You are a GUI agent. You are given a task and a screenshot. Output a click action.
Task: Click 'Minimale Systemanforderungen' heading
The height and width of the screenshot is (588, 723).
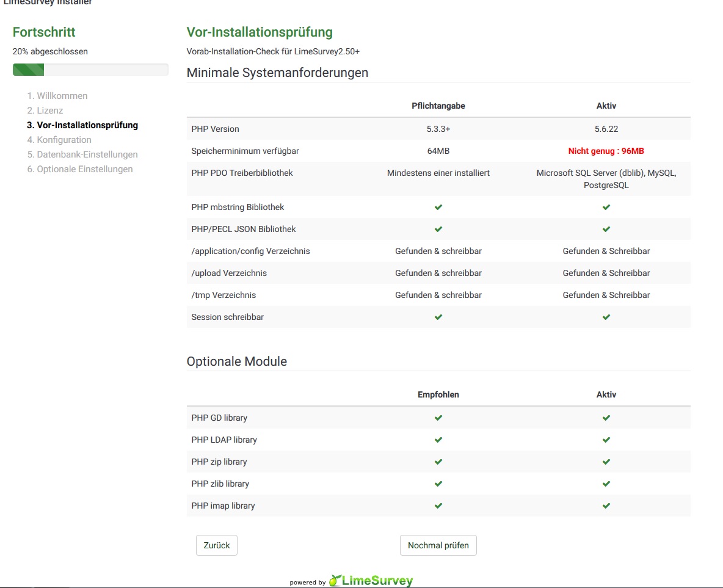277,73
